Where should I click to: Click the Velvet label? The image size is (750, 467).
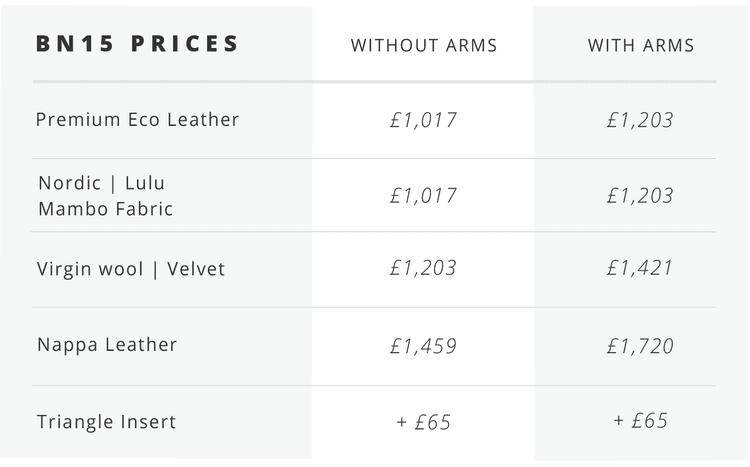[x=196, y=269]
